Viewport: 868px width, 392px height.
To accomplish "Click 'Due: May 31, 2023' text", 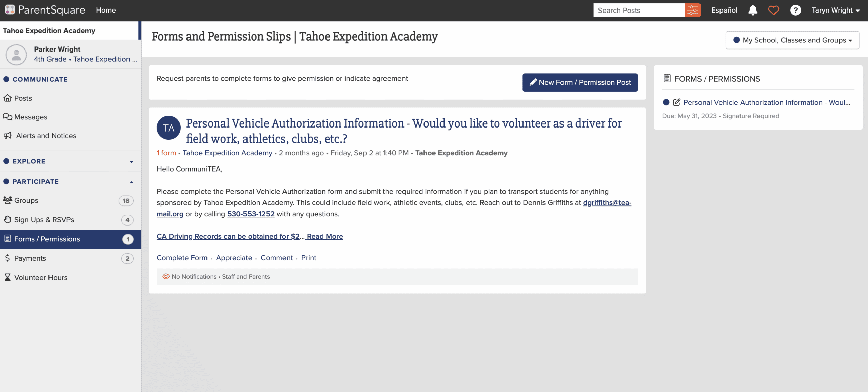I will tap(689, 116).
